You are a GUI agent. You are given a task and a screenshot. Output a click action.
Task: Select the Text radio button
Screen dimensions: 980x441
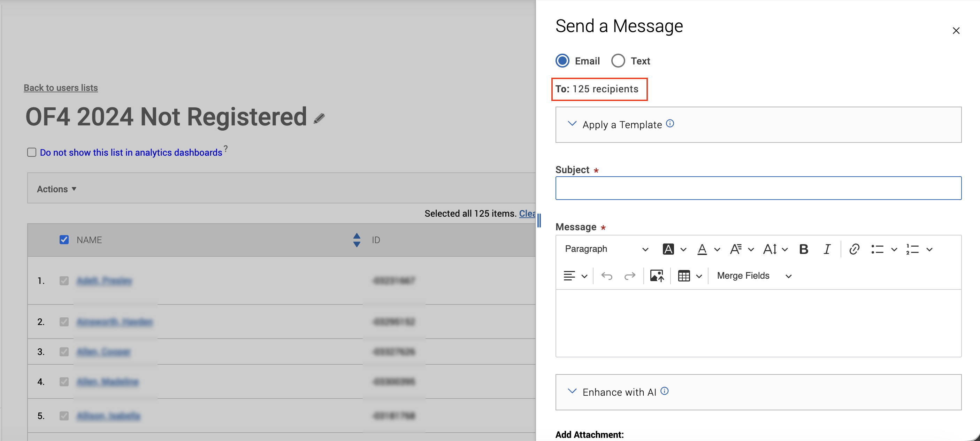pyautogui.click(x=618, y=61)
